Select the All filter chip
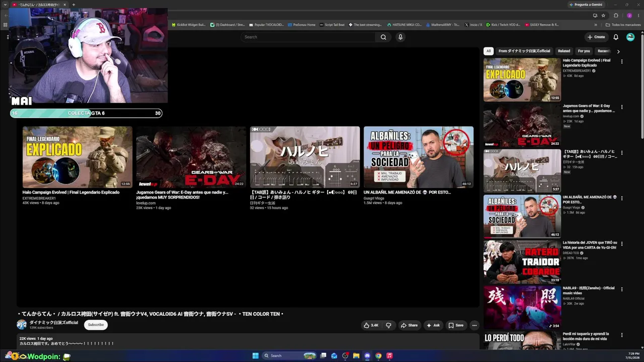This screenshot has height=362, width=644. point(489,51)
